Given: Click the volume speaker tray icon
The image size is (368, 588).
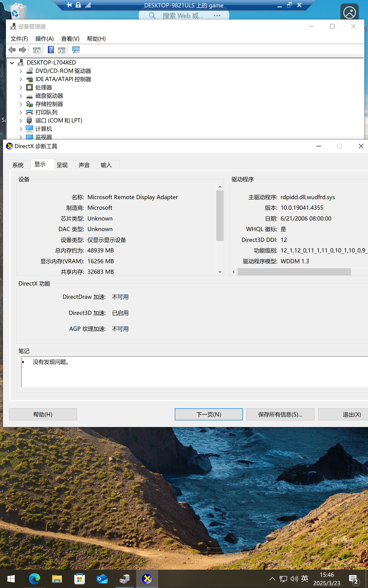Looking at the screenshot, I should [294, 579].
